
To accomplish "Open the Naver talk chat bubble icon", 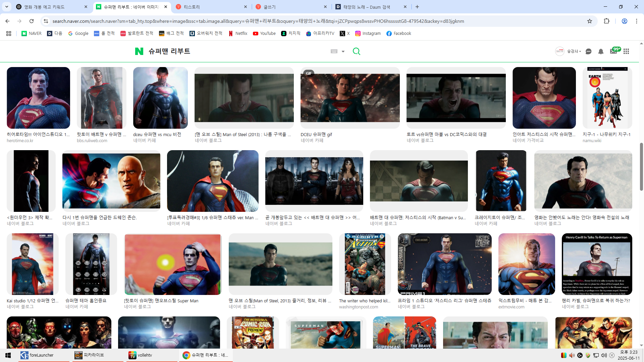I will pos(588,51).
